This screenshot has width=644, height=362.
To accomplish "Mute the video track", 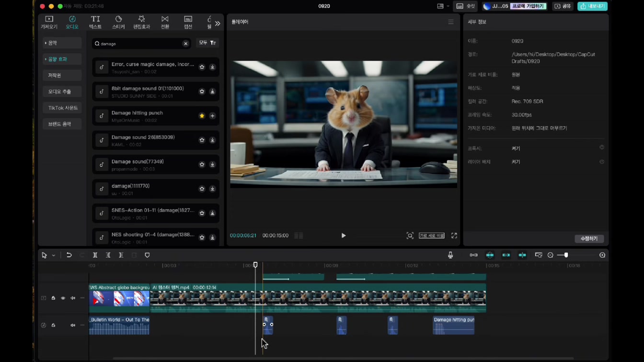I will [x=73, y=298].
